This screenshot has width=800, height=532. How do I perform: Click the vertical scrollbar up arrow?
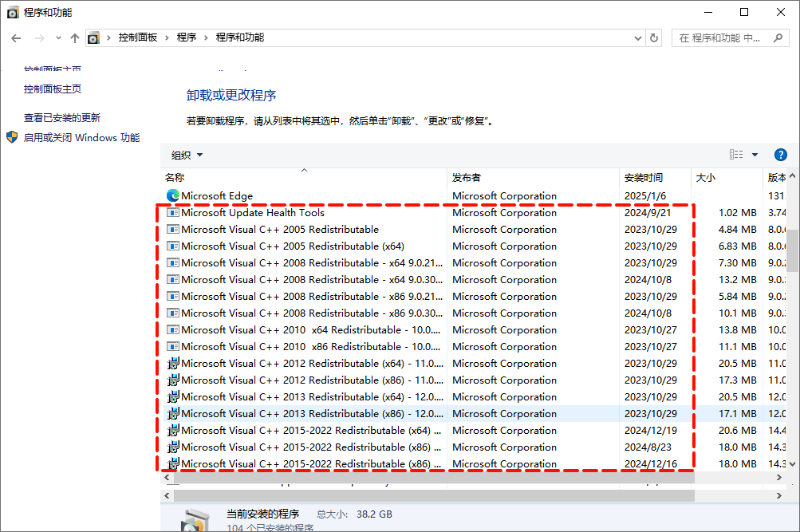coord(792,176)
